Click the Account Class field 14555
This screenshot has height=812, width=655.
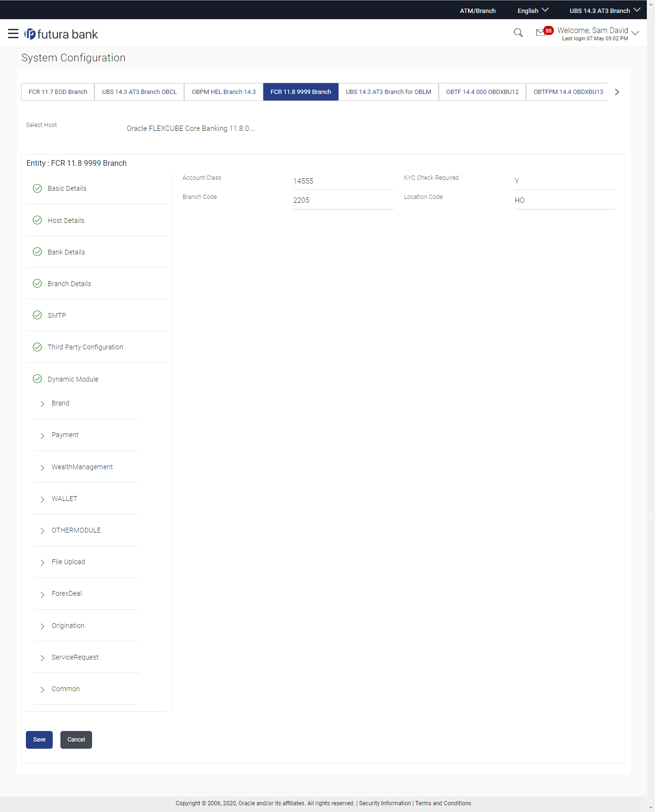tap(343, 181)
